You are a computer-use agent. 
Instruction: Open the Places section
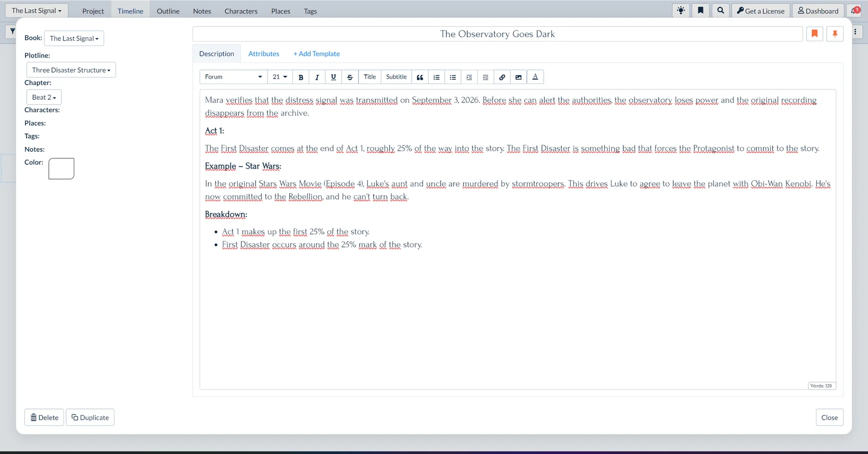pyautogui.click(x=280, y=11)
